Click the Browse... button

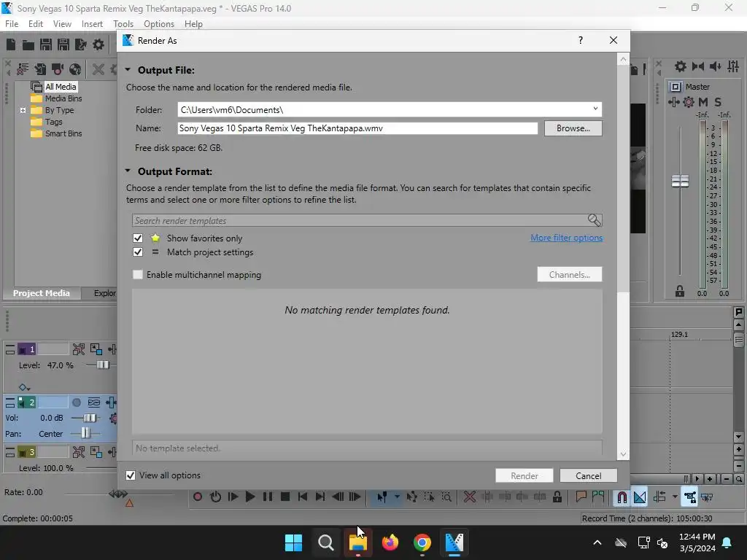coord(573,128)
